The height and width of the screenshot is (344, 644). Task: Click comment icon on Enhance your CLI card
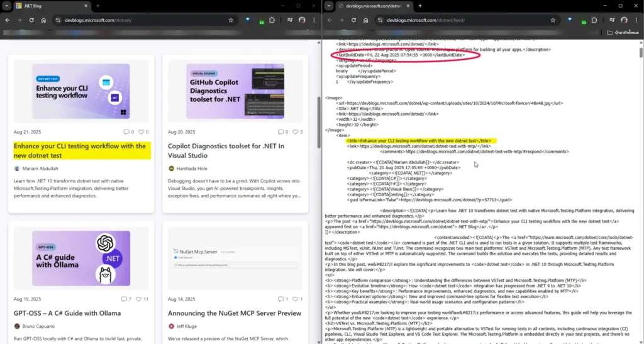pyautogui.click(x=126, y=132)
